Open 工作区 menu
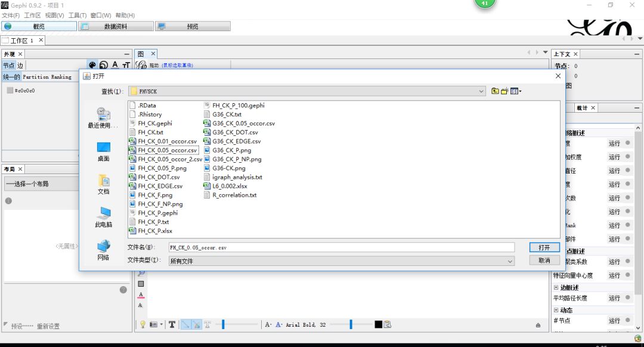The height and width of the screenshot is (347, 644). [x=32, y=15]
